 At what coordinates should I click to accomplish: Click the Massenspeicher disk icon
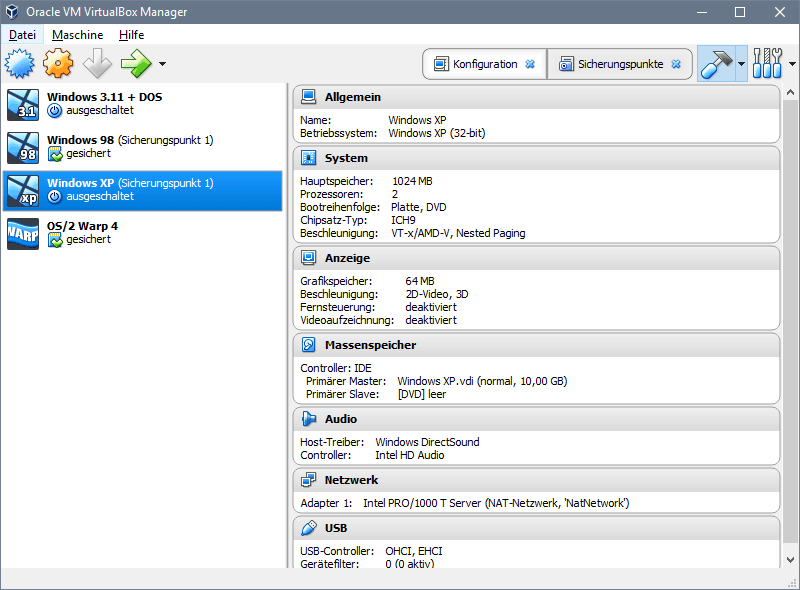click(309, 345)
